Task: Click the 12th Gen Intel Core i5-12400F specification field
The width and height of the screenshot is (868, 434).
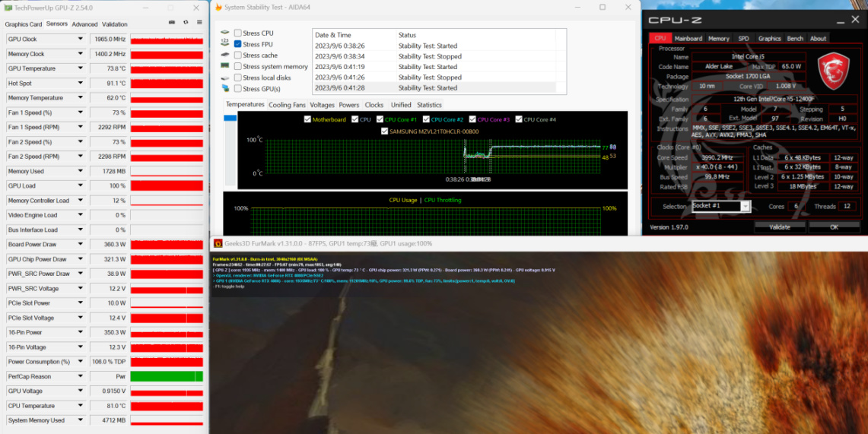Action: tap(774, 99)
